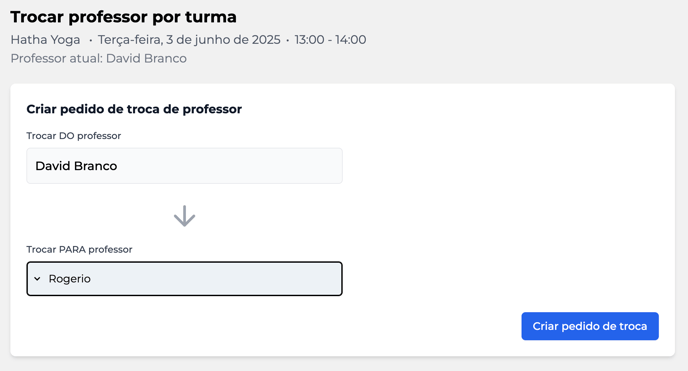This screenshot has height=371, width=688.
Task: Click the date Terça-feira, 3 de junho de 2025
Action: click(x=189, y=40)
